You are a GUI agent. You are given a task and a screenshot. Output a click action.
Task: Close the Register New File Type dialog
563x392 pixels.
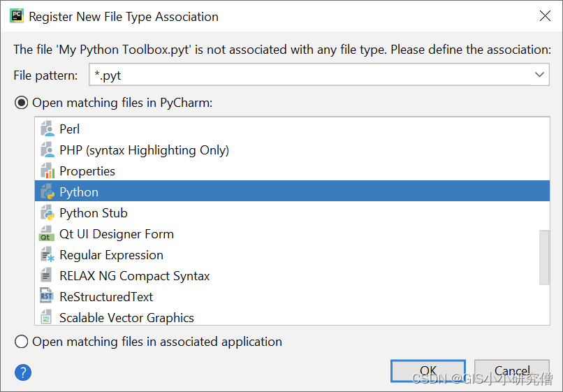point(544,16)
